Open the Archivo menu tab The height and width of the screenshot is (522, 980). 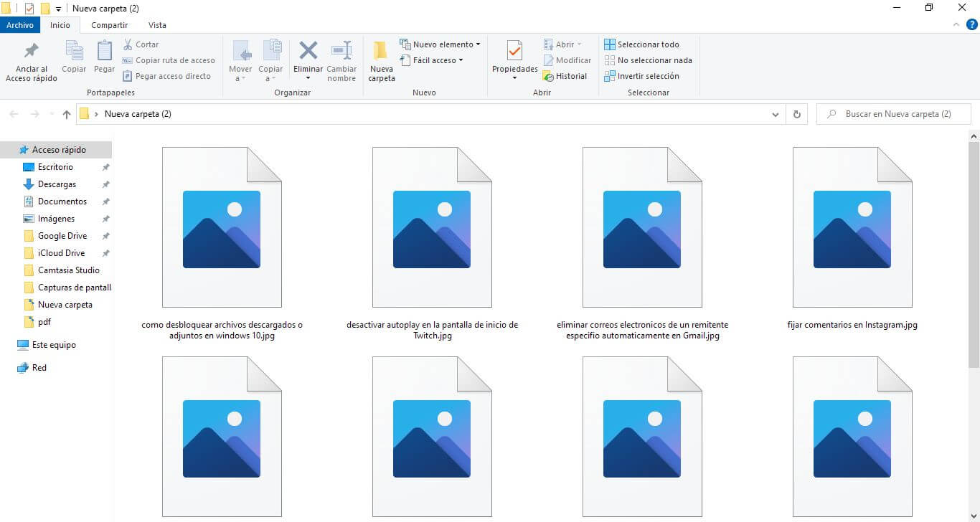click(20, 25)
